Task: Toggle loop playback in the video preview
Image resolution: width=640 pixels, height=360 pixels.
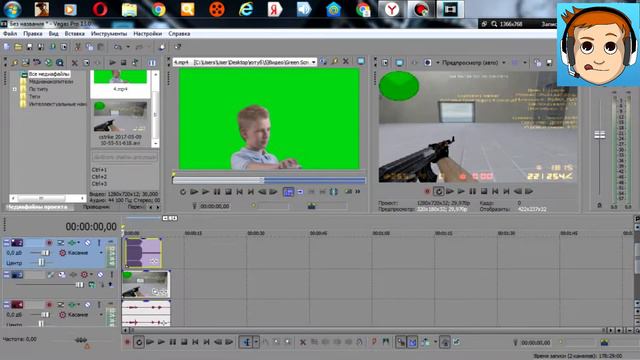Action: point(439,191)
